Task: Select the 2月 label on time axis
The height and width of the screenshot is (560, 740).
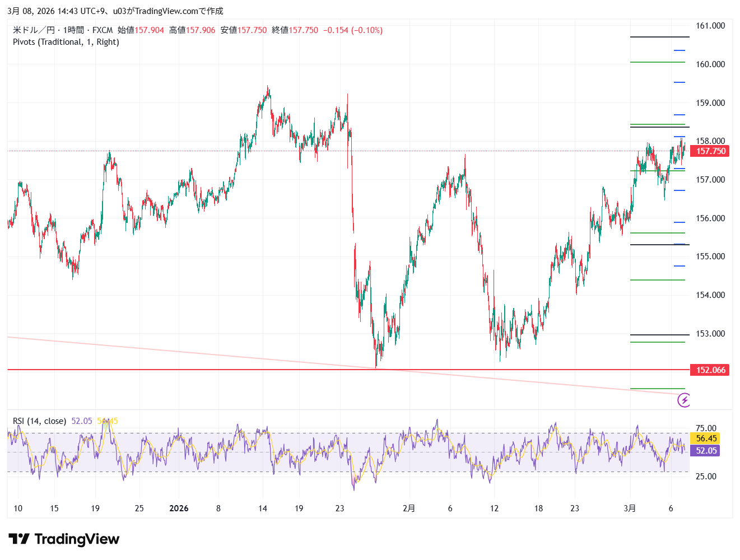Action: tap(409, 508)
